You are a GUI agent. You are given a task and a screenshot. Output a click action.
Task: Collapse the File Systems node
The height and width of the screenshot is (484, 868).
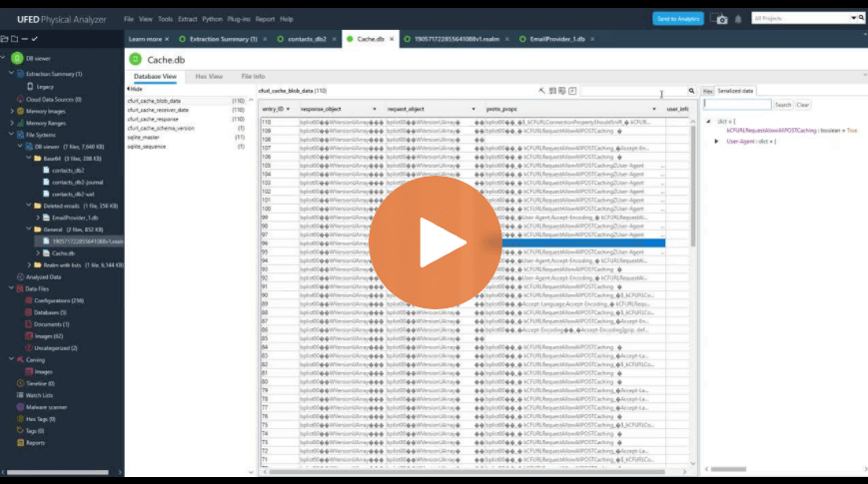[11, 134]
